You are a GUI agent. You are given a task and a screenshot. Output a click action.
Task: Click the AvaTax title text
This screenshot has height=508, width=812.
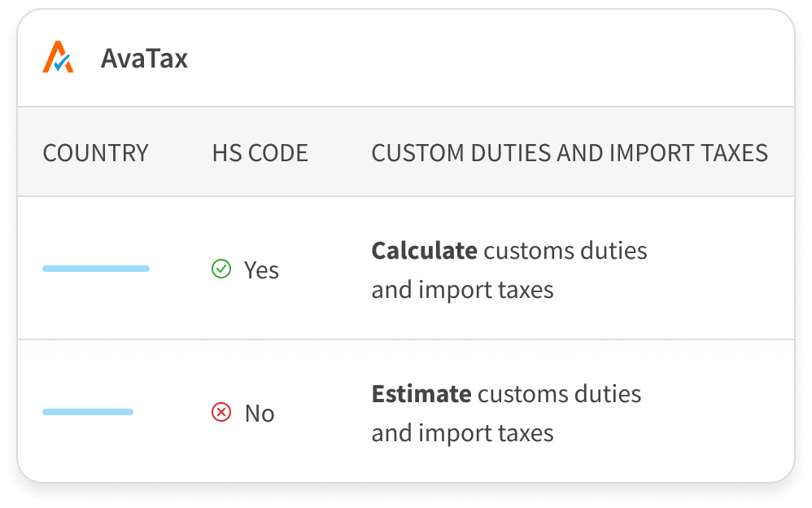(144, 59)
